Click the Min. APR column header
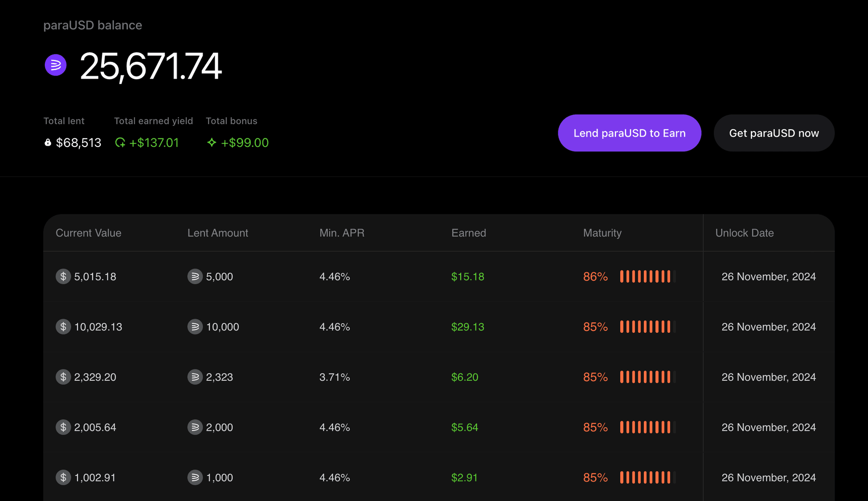 (x=342, y=233)
